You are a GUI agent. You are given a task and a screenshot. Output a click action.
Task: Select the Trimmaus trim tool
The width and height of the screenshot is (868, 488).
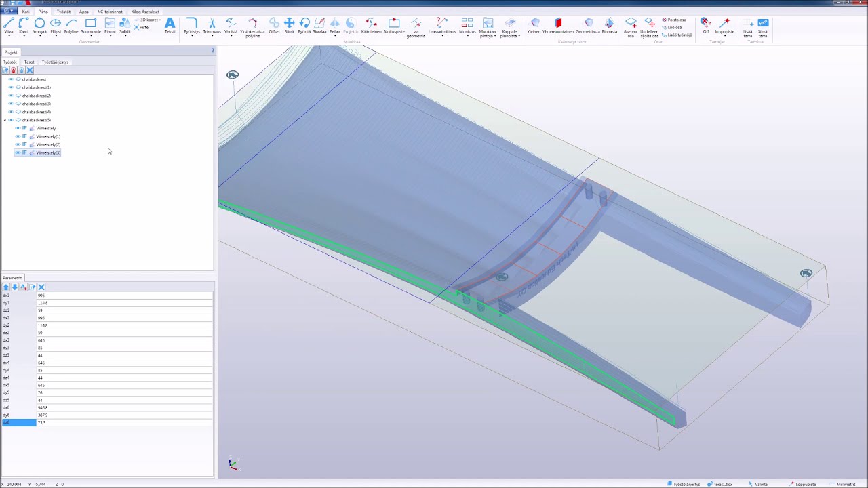click(212, 26)
